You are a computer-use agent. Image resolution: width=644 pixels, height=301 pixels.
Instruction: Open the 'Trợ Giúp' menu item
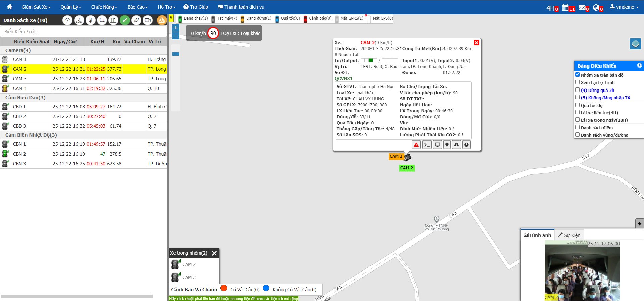[x=196, y=7]
